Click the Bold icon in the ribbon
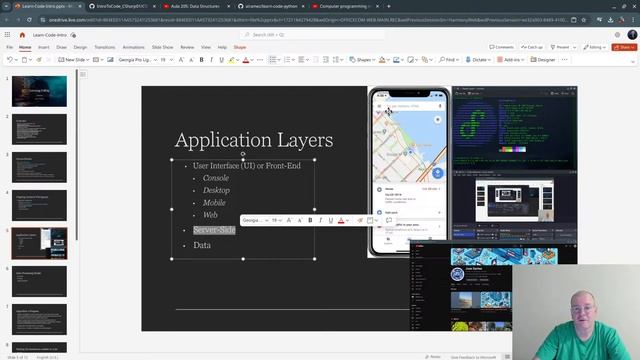This screenshot has height=360, width=640. (201, 60)
